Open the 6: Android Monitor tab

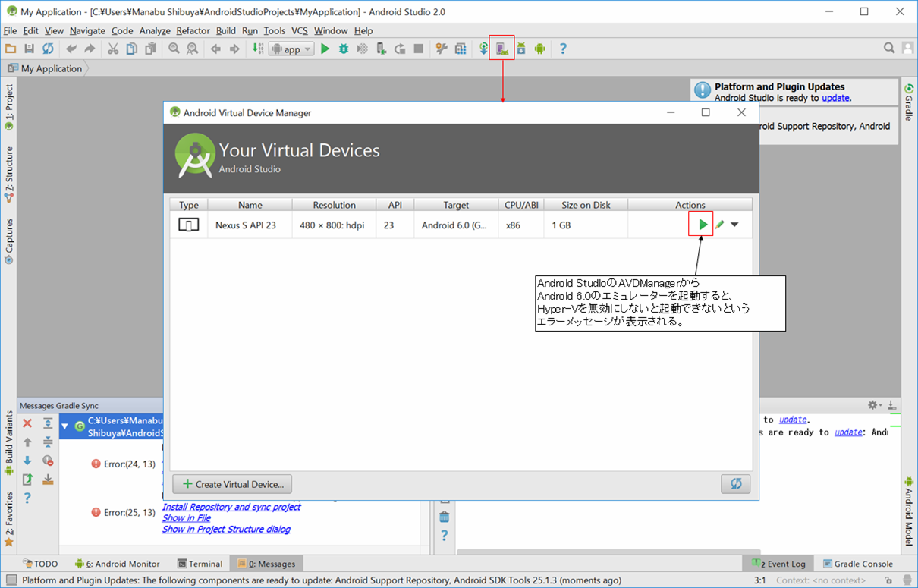point(118,564)
